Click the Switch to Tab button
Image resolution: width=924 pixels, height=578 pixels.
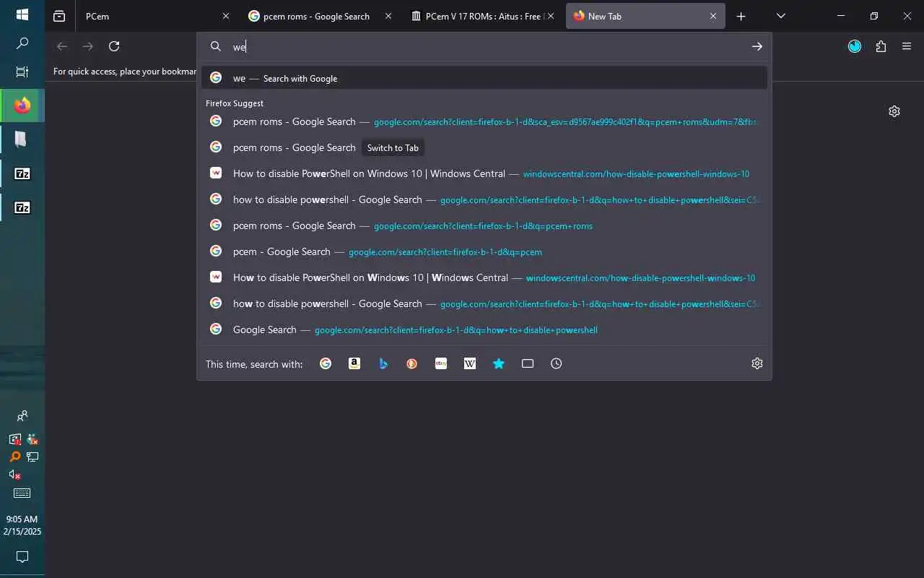393,147
